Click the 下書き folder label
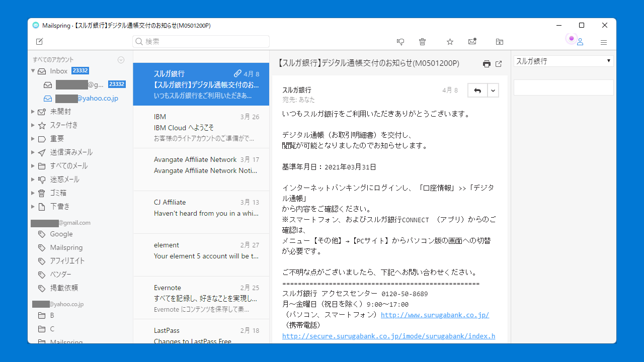644x362 pixels. 60,207
